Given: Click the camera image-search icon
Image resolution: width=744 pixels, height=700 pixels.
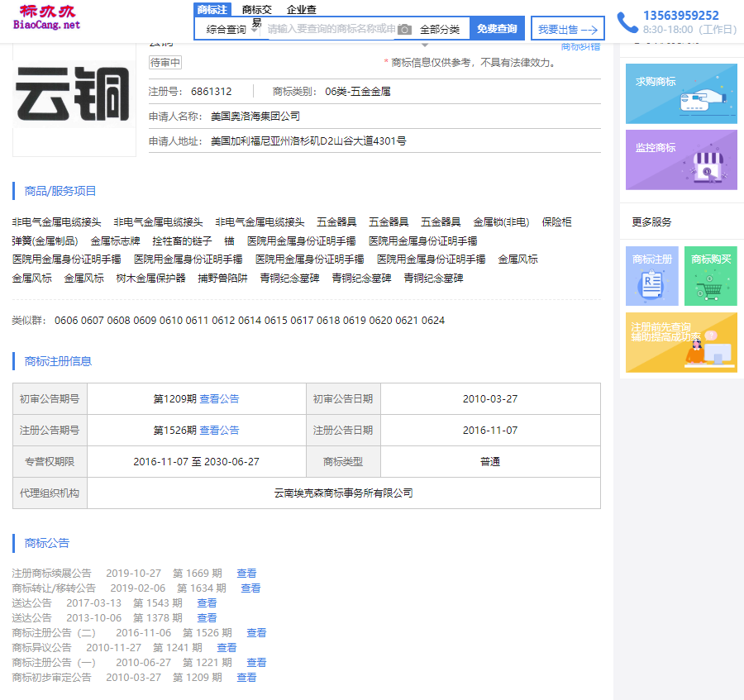Looking at the screenshot, I should click(x=404, y=30).
